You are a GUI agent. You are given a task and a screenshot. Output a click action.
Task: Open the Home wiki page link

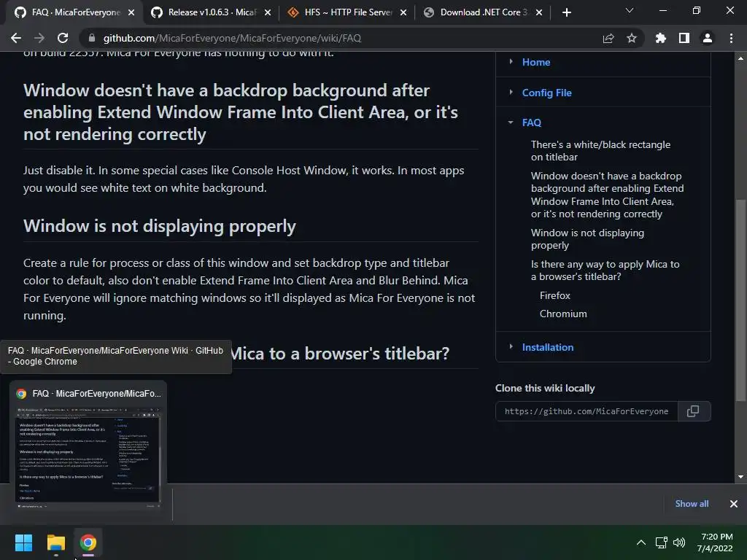point(536,62)
